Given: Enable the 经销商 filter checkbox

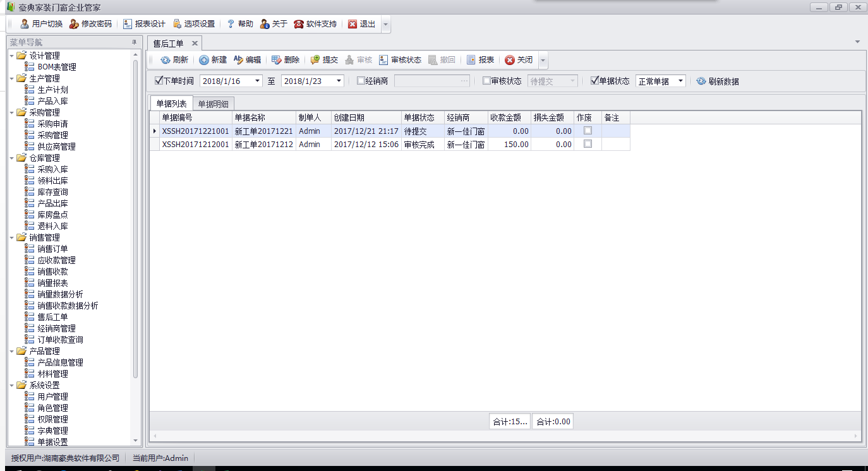Looking at the screenshot, I should pyautogui.click(x=361, y=81).
